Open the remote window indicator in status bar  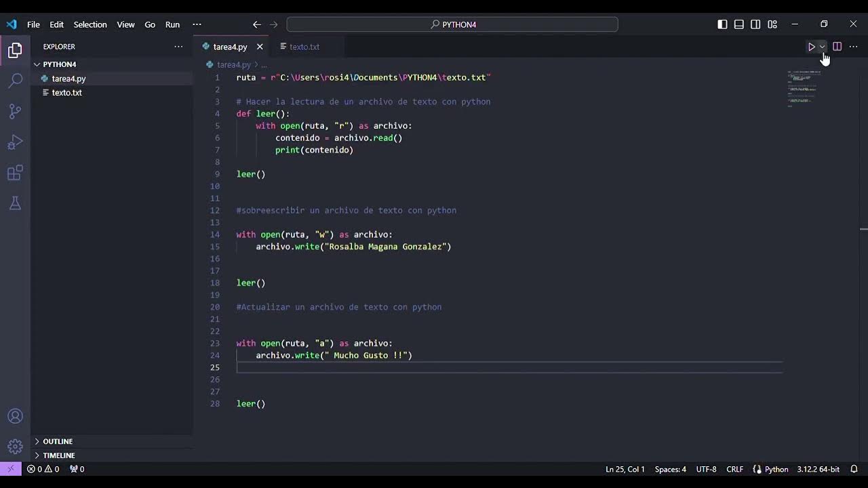tap(10, 469)
